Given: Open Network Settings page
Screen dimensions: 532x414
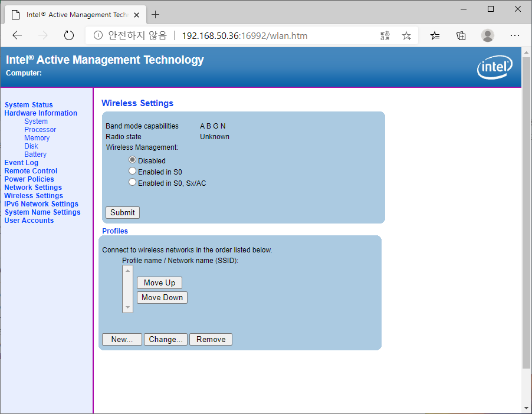Looking at the screenshot, I should pos(33,188).
